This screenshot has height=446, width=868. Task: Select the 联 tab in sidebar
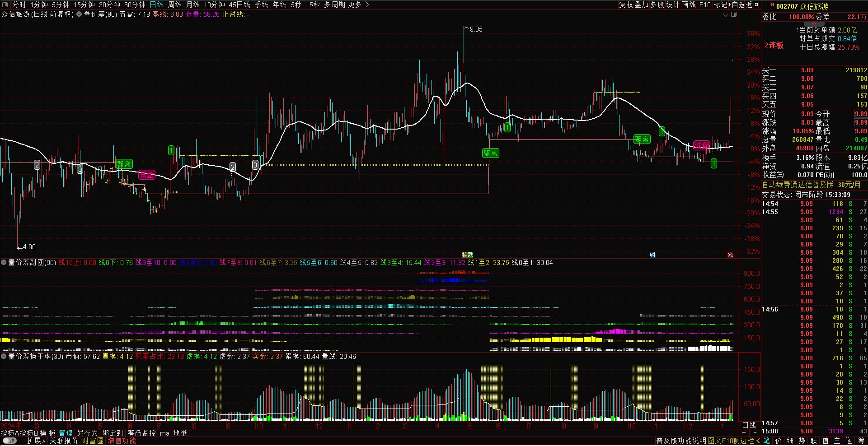tap(814, 441)
